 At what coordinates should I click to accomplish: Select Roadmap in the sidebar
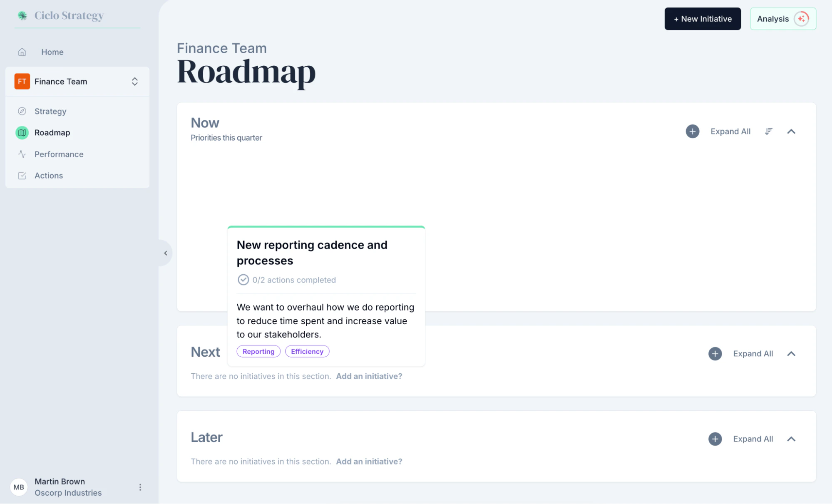52,133
